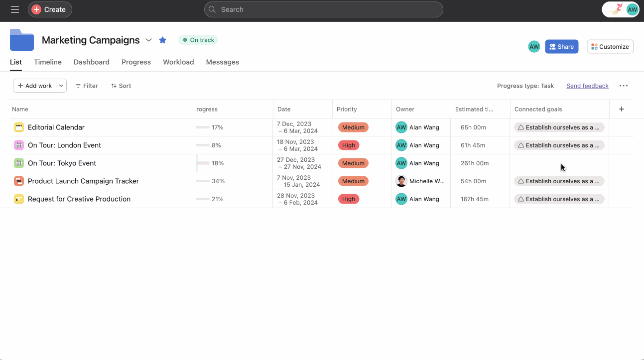
Task: Switch to the Timeline tab
Action: 48,62
